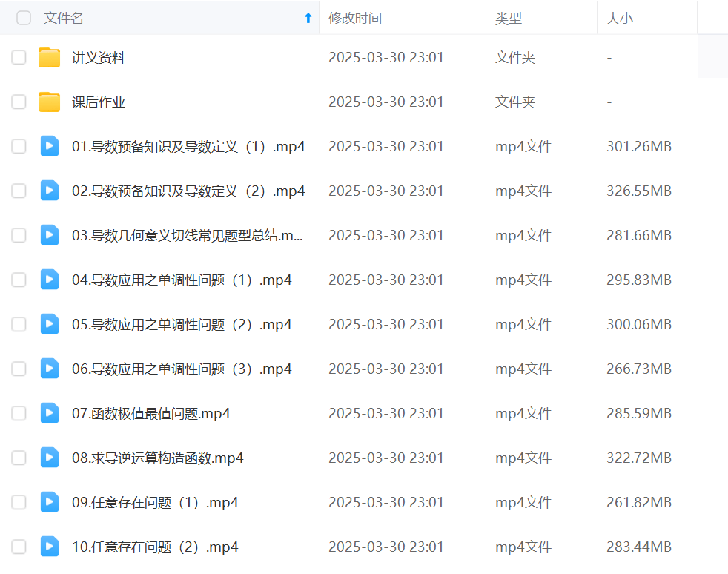
Task: Click the video icon of 09.任意存在问题（1）.mp4
Action: coord(50,502)
